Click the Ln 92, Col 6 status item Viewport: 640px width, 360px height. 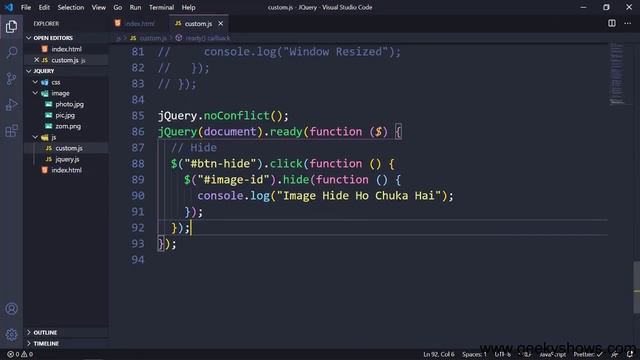click(438, 354)
